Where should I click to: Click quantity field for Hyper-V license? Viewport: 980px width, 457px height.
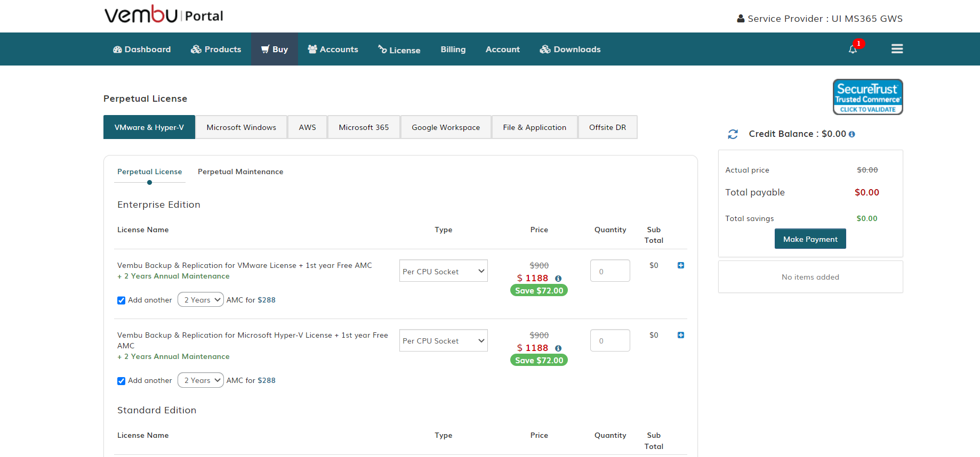(610, 340)
